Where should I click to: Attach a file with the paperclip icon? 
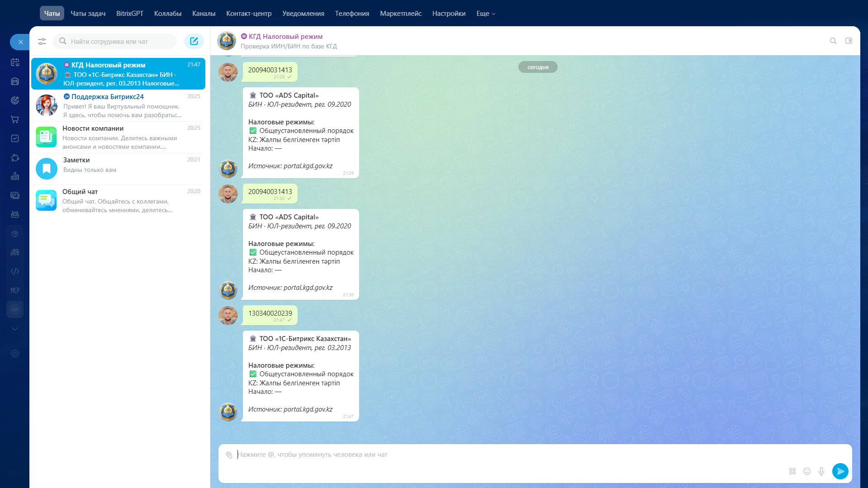229,455
